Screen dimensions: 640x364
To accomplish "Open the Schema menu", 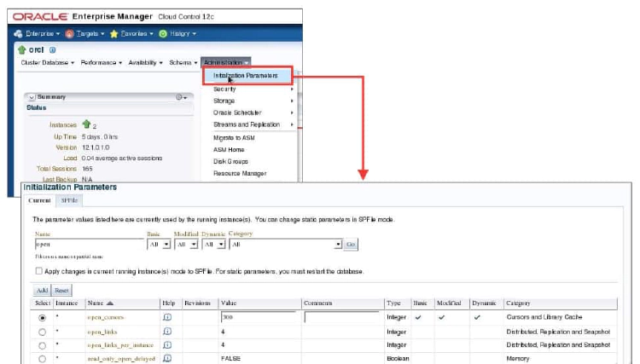I will click(x=183, y=63).
